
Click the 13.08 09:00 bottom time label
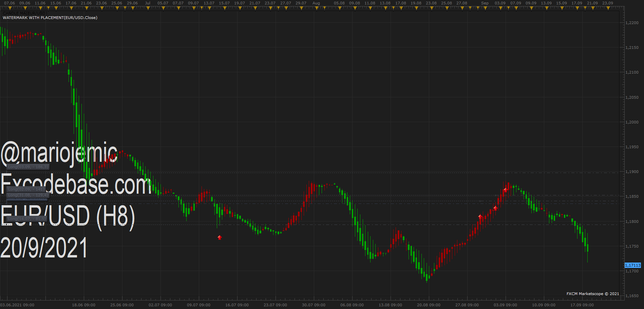coord(390,305)
